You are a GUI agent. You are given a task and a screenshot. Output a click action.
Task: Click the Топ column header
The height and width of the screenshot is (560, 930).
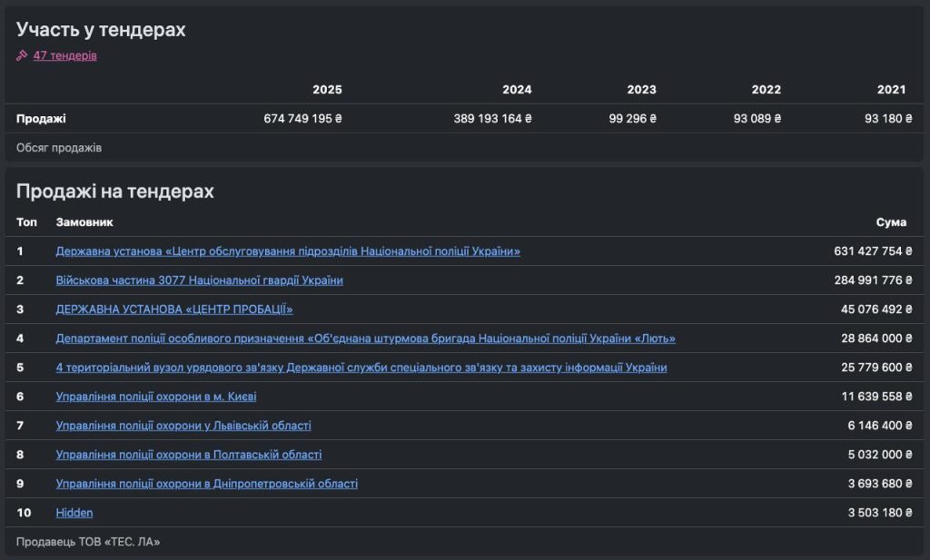point(26,222)
